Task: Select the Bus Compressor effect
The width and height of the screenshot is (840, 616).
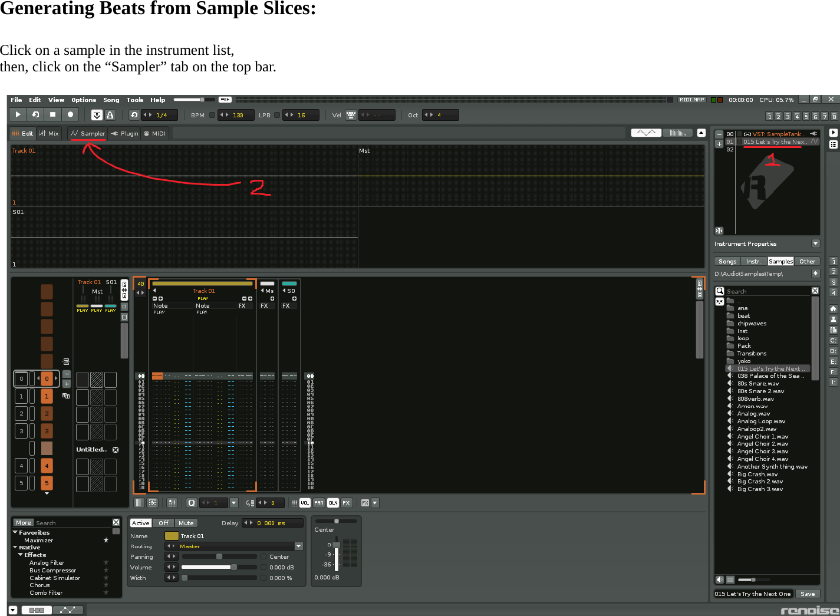Action: [x=53, y=570]
